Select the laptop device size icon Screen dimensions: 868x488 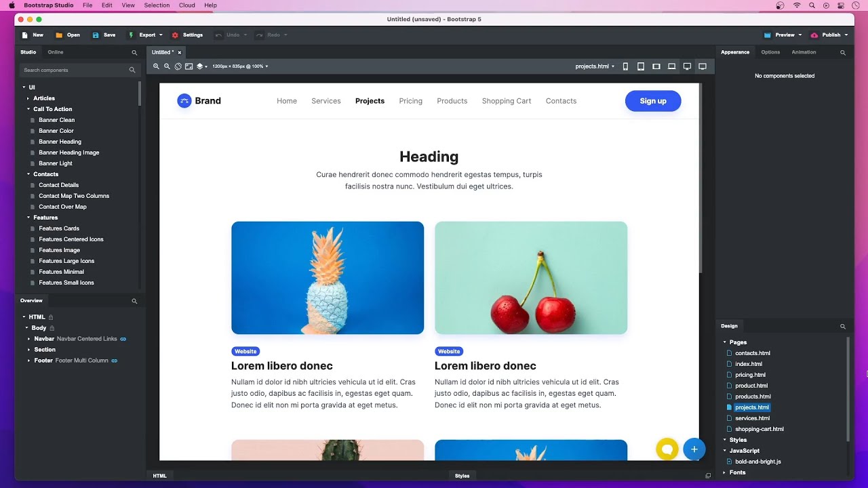point(671,66)
